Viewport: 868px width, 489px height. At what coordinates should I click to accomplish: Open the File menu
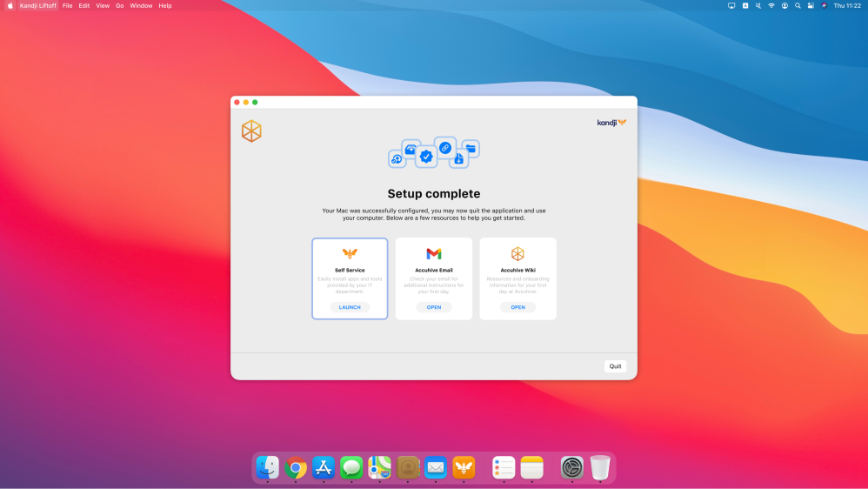pos(68,5)
